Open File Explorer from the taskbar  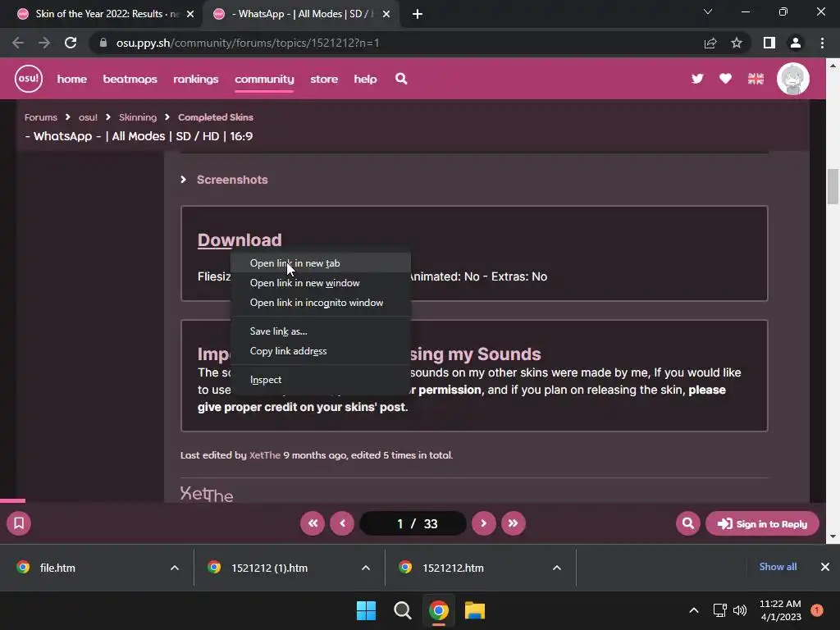(475, 610)
